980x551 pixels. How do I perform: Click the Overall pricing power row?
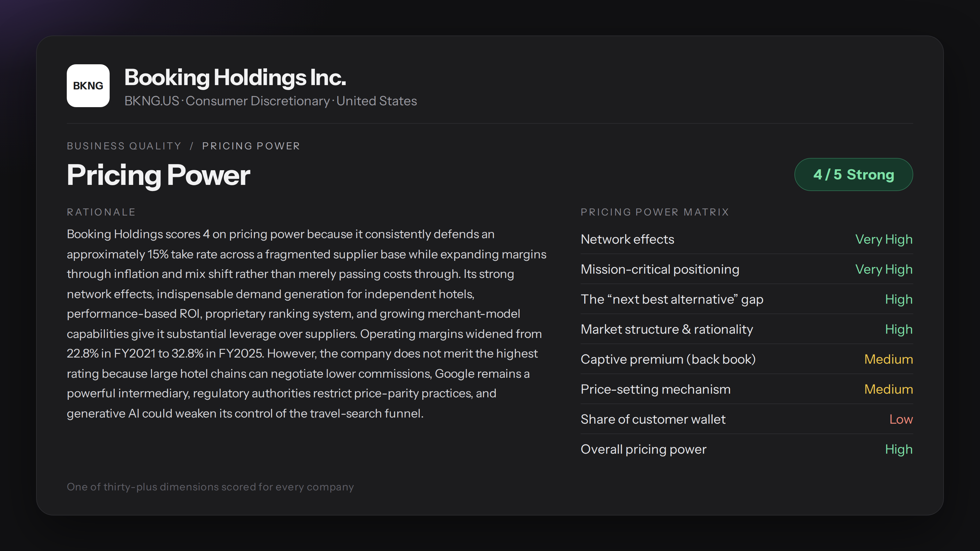pos(746,449)
